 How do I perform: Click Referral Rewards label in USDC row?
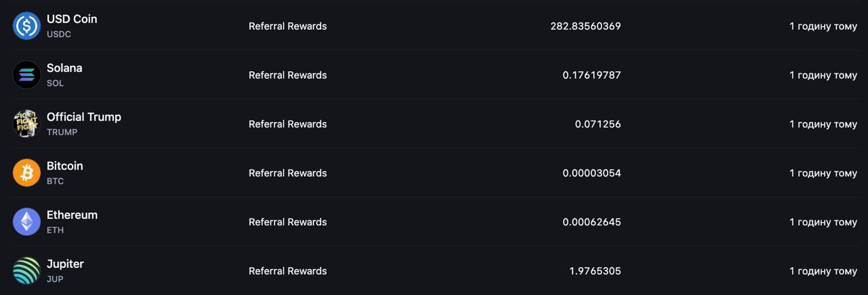click(x=288, y=26)
